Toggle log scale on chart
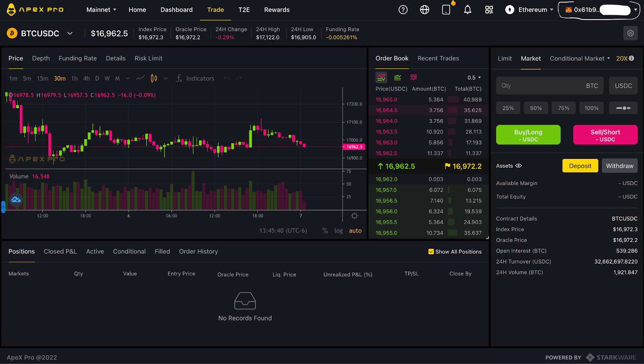Image resolution: width=644 pixels, height=364 pixels. [339, 231]
